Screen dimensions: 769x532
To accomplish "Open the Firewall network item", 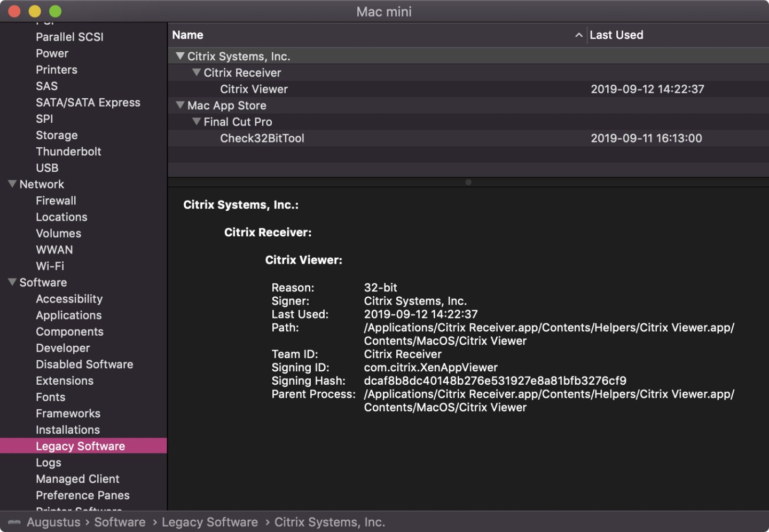I will (x=56, y=201).
